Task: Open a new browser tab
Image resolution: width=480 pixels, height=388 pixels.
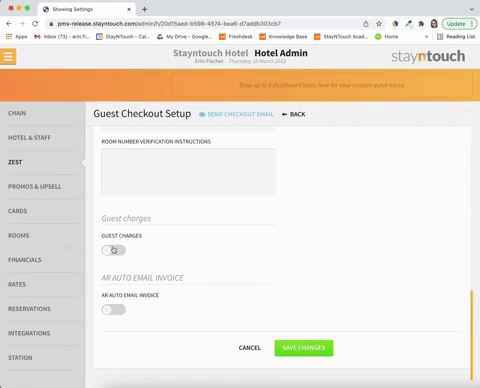Action: 144,9
